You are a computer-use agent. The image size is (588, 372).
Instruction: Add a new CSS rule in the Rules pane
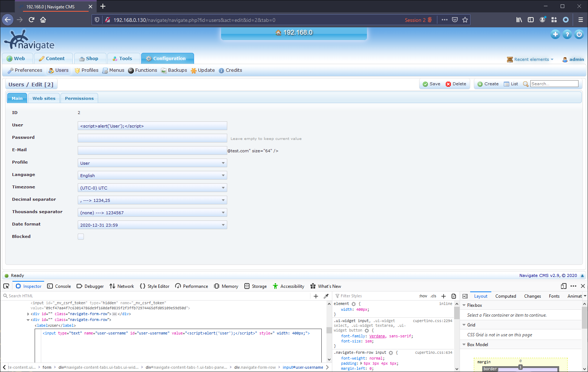(444, 296)
